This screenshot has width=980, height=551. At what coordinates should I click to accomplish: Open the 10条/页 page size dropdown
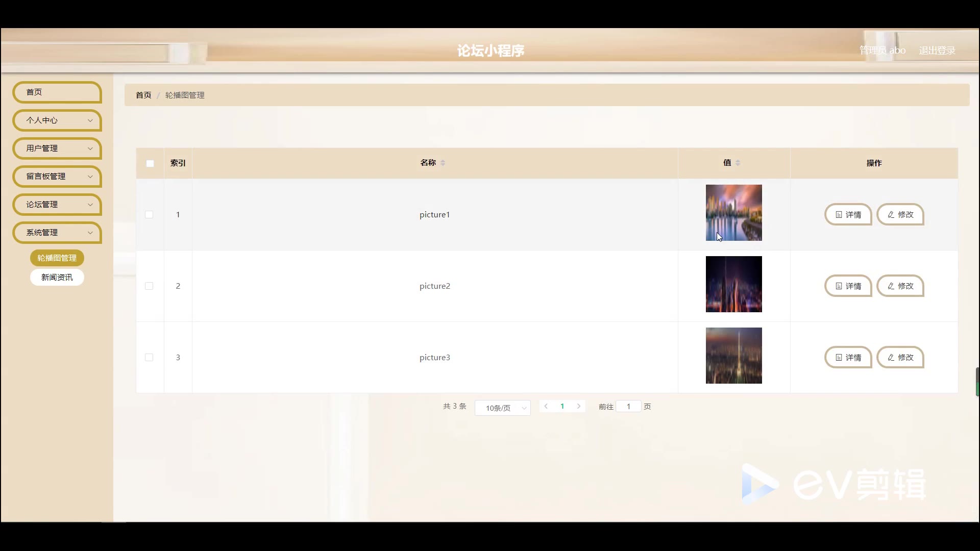[x=502, y=408]
